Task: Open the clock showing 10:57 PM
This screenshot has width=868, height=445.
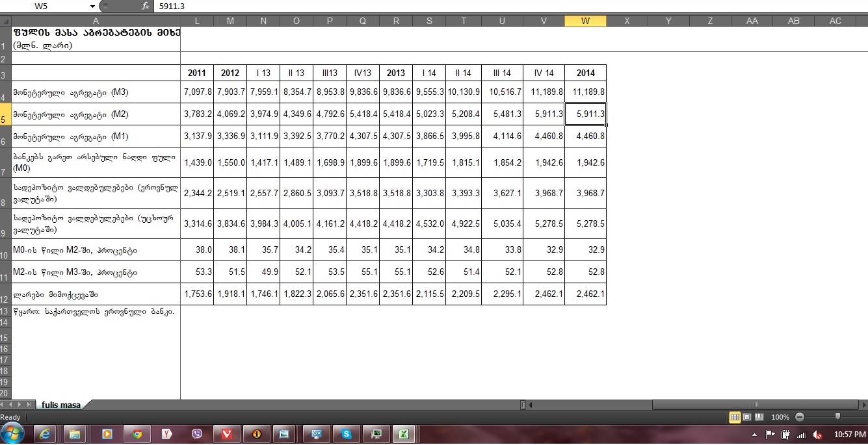Action: [850, 434]
